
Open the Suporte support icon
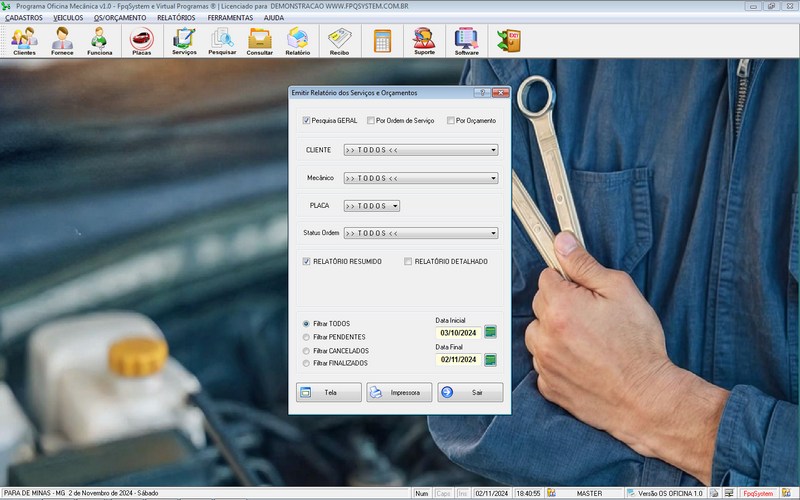424,41
